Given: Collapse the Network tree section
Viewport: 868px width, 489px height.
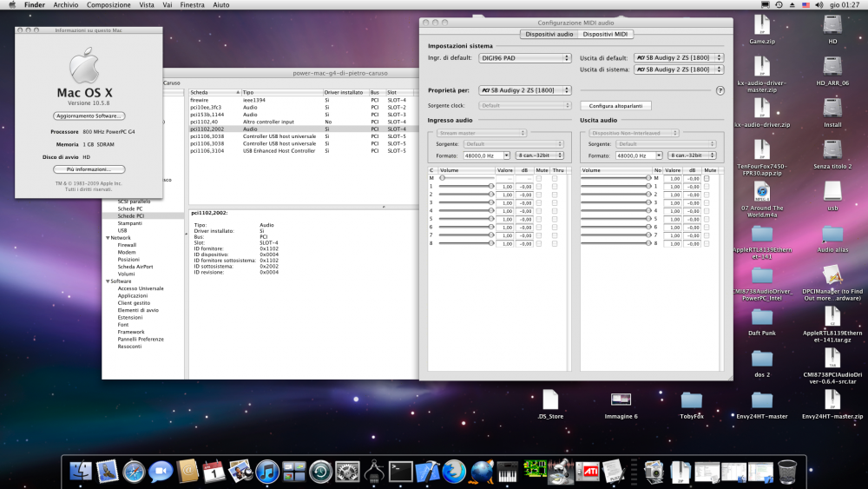Looking at the screenshot, I should (108, 238).
